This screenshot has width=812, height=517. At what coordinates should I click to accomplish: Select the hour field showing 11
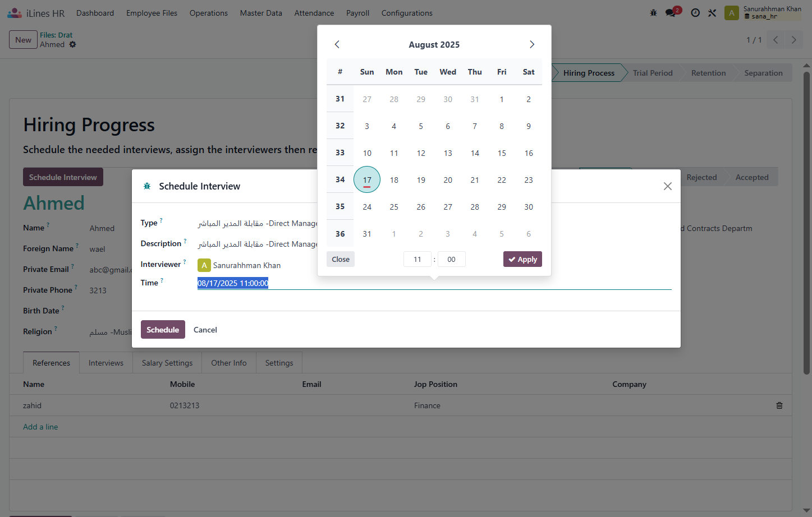click(x=418, y=259)
